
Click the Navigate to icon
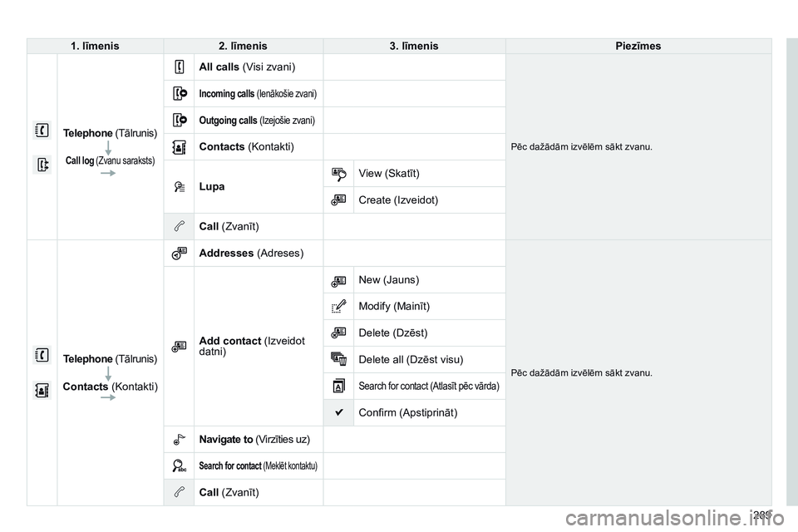[x=180, y=440]
